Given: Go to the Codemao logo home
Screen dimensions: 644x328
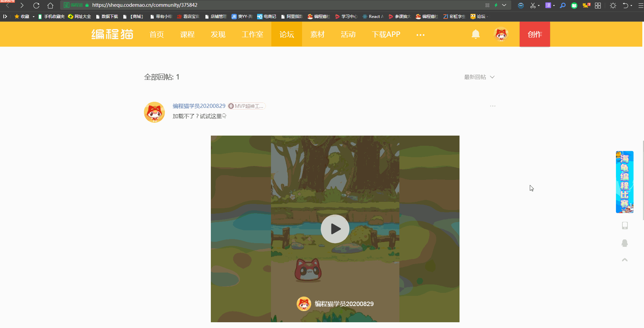Looking at the screenshot, I should click(x=112, y=34).
